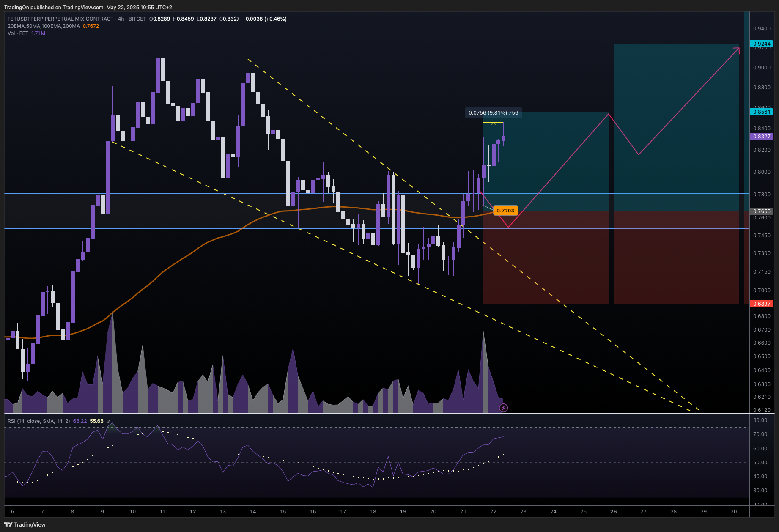This screenshot has height=532, width=779.
Task: Click the high price H0.8459
Action: 184,19
